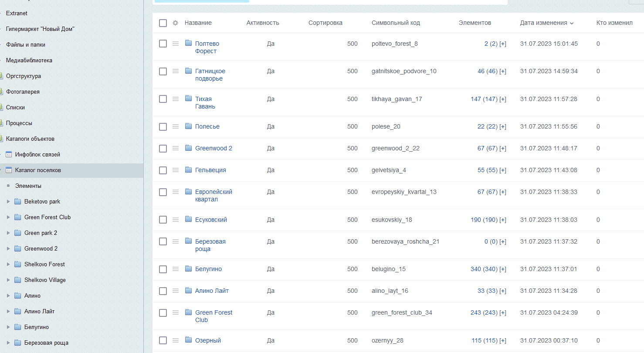Open the Полесье section link

click(x=207, y=126)
